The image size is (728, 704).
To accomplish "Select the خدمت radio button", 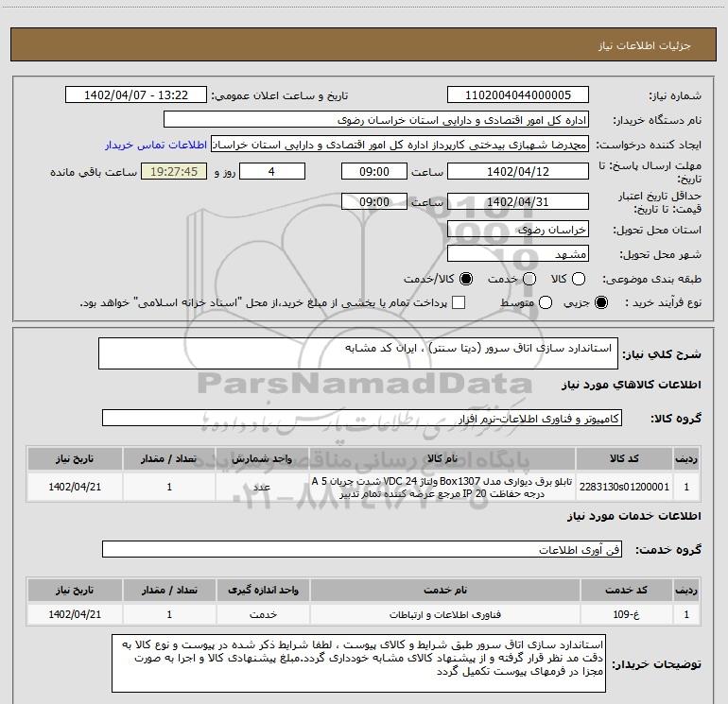I will 529,279.
